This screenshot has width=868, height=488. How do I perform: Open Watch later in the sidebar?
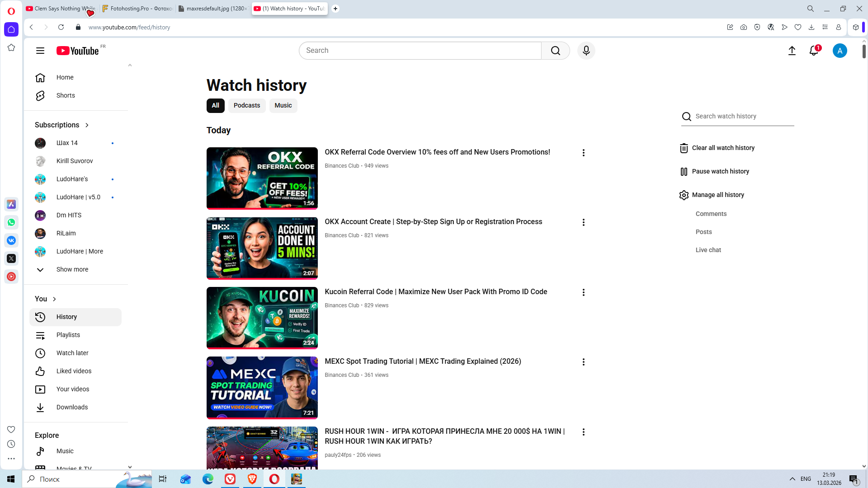(x=72, y=353)
